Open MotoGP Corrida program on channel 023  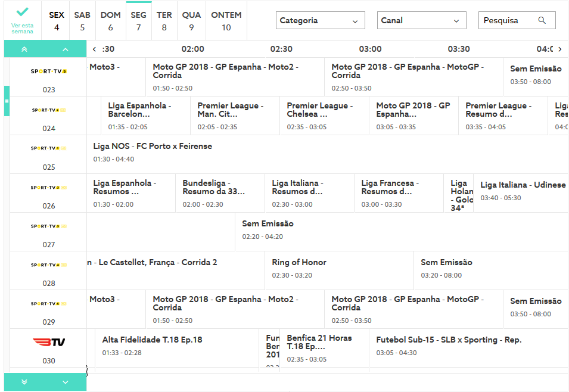pos(413,77)
